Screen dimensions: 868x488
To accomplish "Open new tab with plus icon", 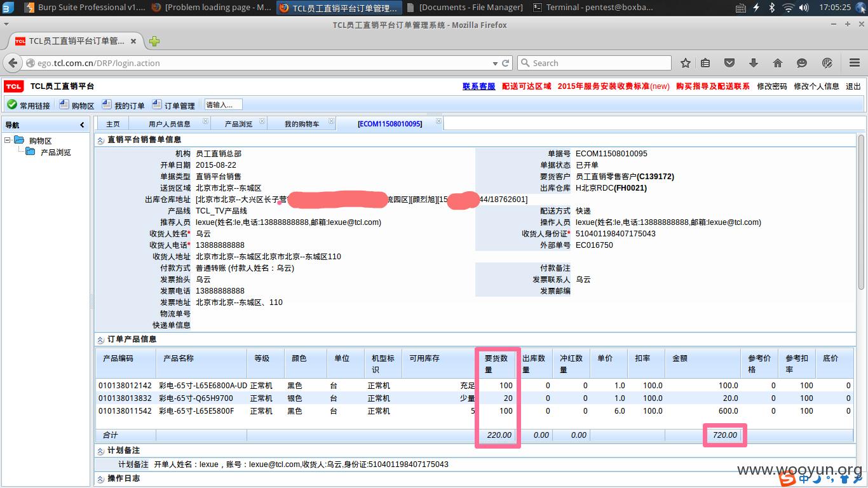I will (x=154, y=41).
